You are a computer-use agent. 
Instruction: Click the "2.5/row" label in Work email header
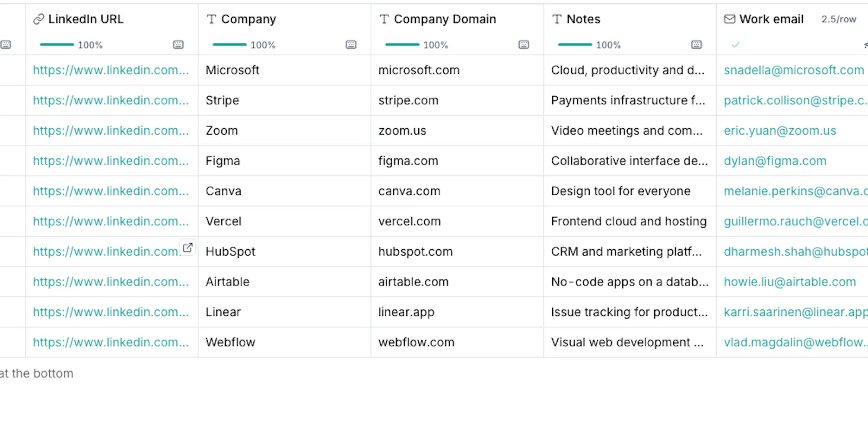(x=839, y=20)
